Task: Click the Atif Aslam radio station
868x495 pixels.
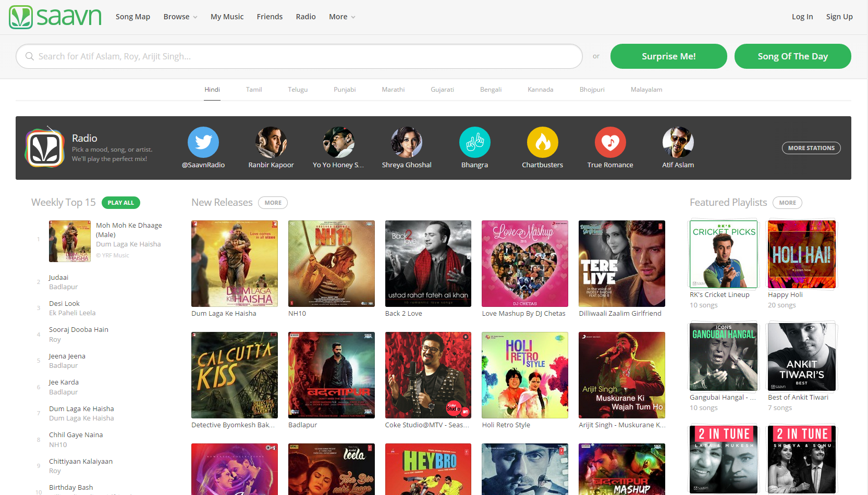Action: coord(678,142)
